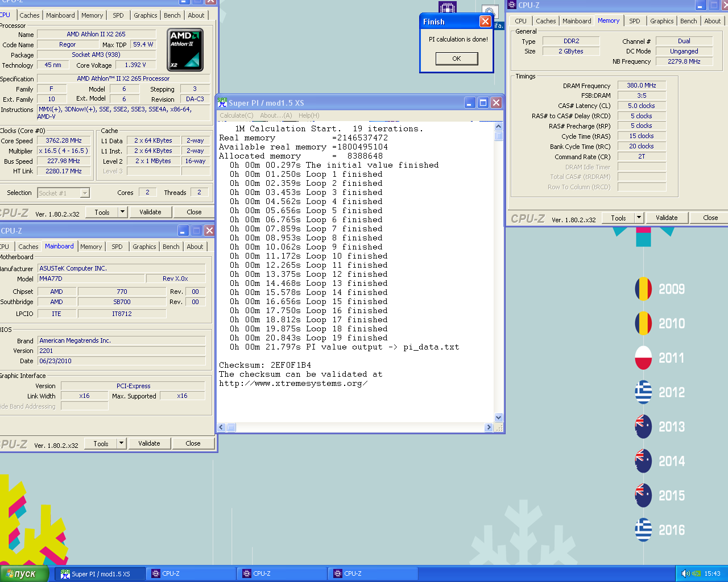
Task: Click Tools button in Memory CPU-Z
Action: point(619,218)
